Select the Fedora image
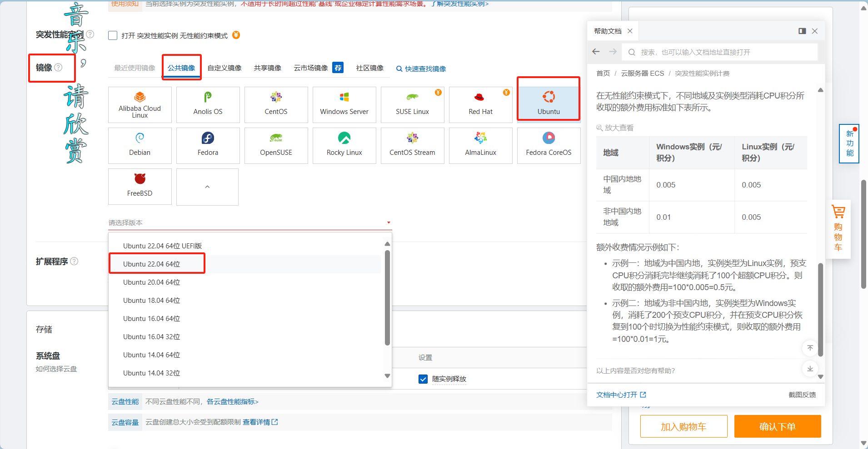The height and width of the screenshot is (449, 868). [x=208, y=146]
